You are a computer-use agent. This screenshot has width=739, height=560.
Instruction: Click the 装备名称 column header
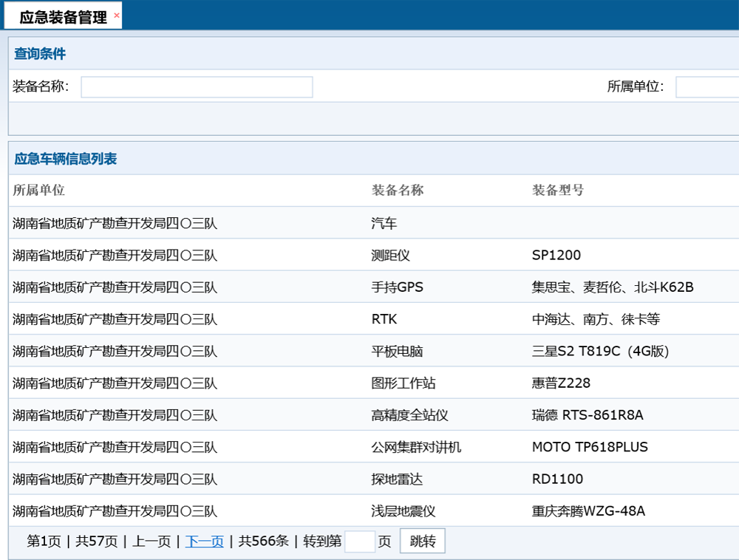click(x=397, y=190)
